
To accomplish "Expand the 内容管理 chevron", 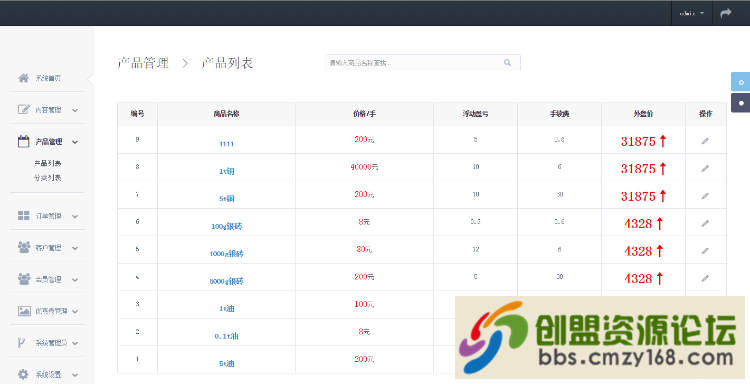I will click(x=75, y=110).
